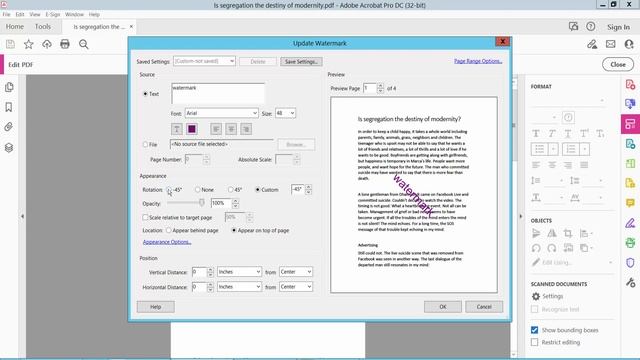Screen dimensions: 640x360
Task: Open the Appearance Options link
Action: [167, 242]
